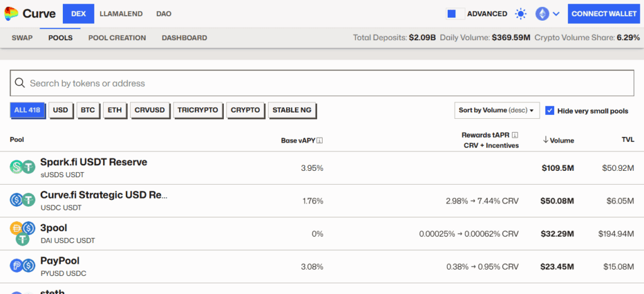This screenshot has height=294, width=644.
Task: Toggle the ADVANCED mode switch
Action: point(455,14)
